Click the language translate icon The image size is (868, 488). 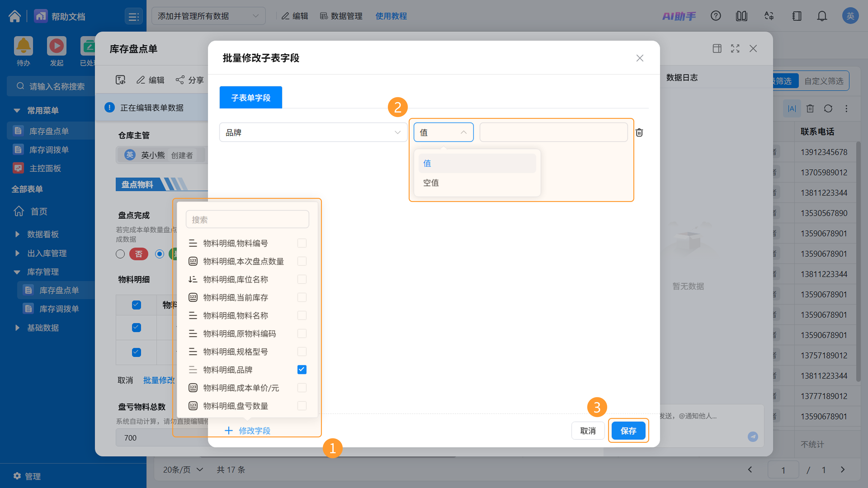769,16
